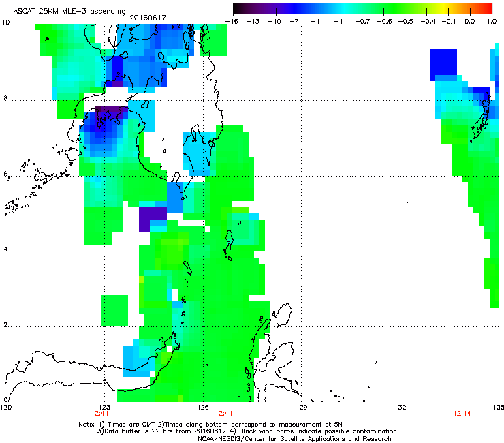Image resolution: width=504 pixels, height=443 pixels.
Task: Click the "-0.5" color bar label
Action: (406, 22)
